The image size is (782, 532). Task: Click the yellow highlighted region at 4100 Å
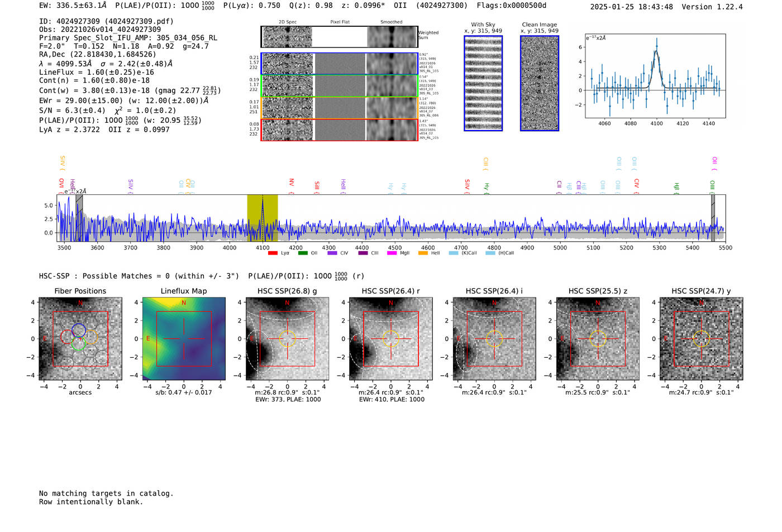point(263,218)
